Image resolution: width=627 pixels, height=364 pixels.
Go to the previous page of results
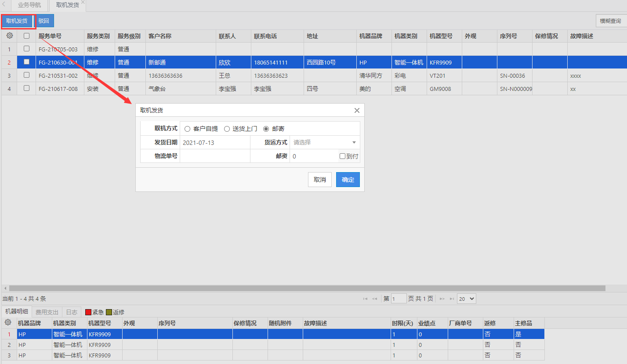click(374, 299)
